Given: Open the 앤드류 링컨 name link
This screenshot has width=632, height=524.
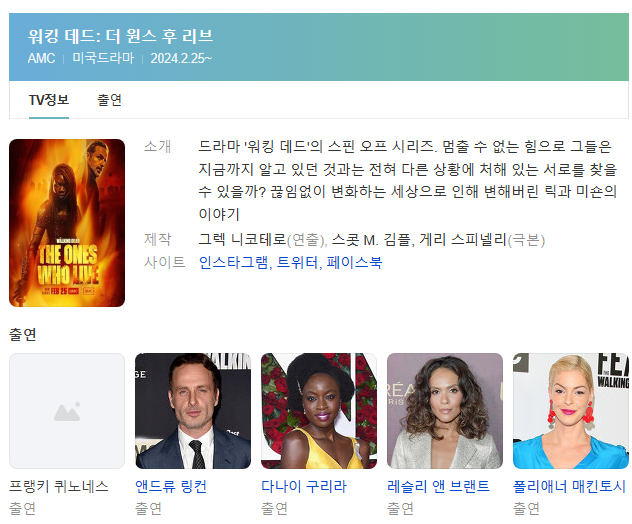Looking at the screenshot, I should 171,487.
